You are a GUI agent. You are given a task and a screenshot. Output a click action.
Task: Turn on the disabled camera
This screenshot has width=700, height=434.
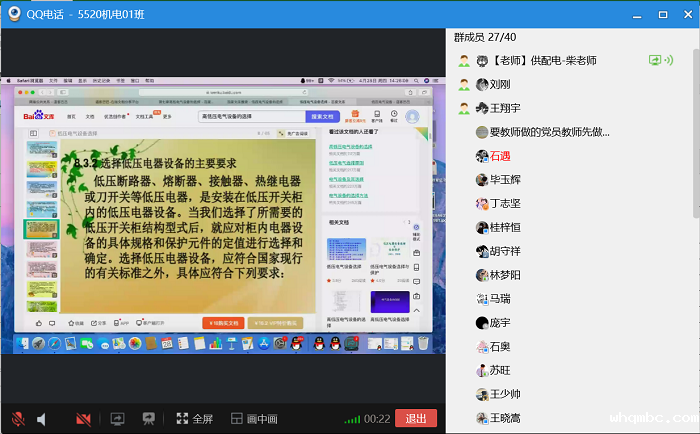point(83,418)
